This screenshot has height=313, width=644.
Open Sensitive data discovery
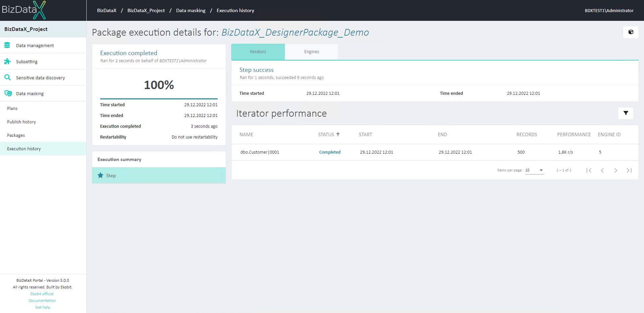pos(43,78)
